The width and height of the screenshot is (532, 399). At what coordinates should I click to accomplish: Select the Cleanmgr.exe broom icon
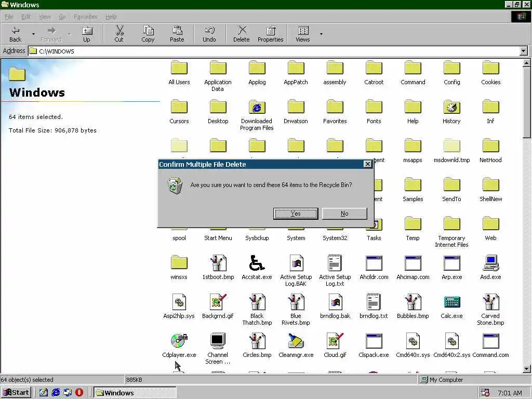point(296,341)
